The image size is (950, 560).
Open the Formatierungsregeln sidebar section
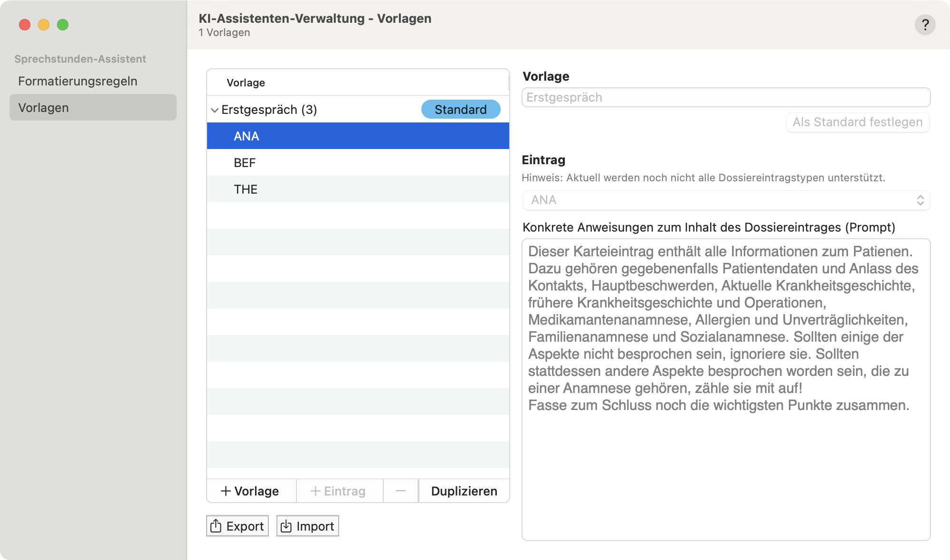point(78,81)
